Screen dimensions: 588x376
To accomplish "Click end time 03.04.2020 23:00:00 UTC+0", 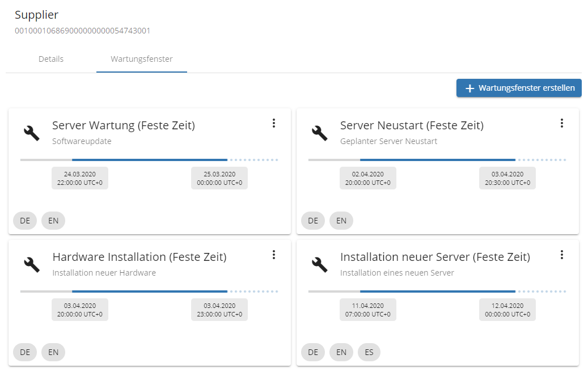I will point(219,310).
